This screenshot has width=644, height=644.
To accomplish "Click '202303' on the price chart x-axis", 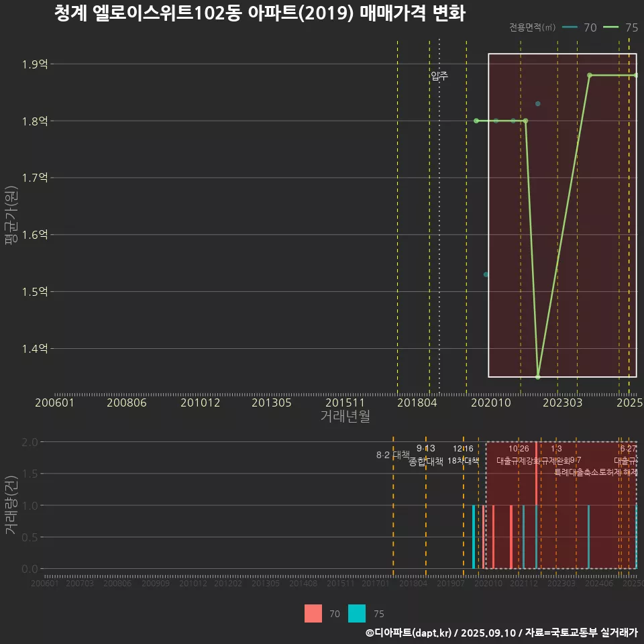I will pyautogui.click(x=563, y=402).
